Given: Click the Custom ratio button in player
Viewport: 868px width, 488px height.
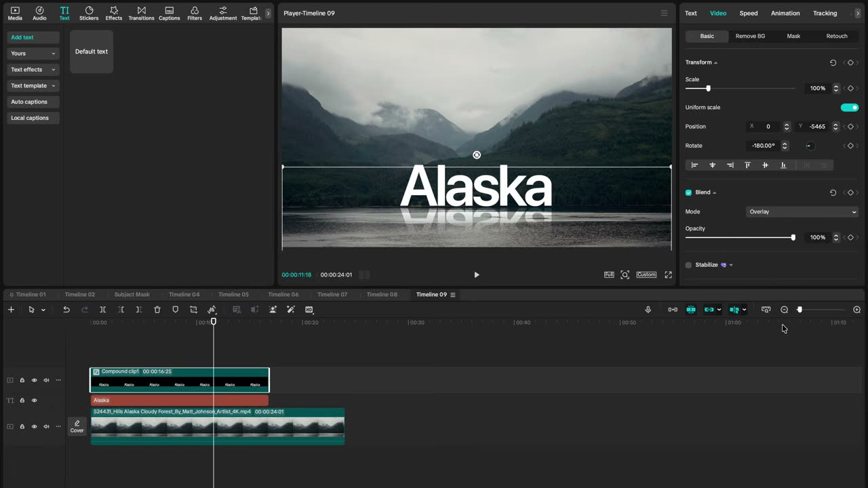Looking at the screenshot, I should 646,274.
